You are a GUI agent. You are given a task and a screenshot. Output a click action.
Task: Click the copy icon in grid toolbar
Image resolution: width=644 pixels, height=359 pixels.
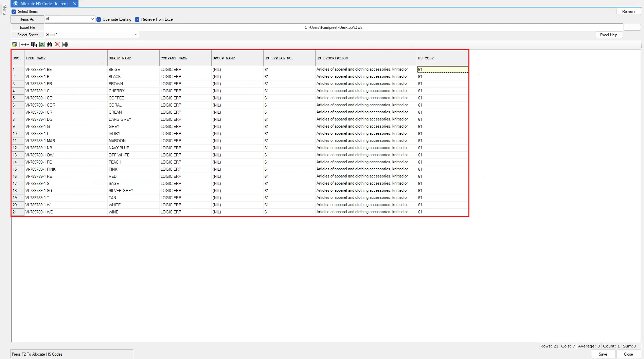[x=34, y=44]
